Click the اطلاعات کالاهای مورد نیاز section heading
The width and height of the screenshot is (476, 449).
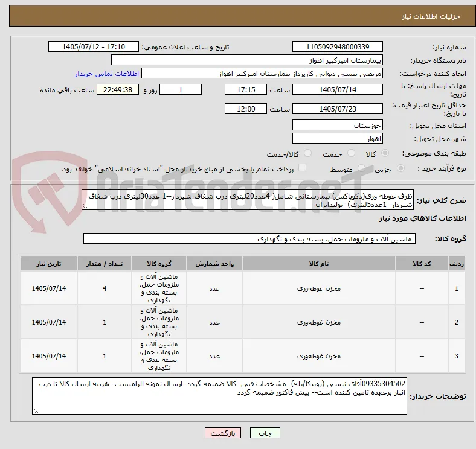point(422,218)
